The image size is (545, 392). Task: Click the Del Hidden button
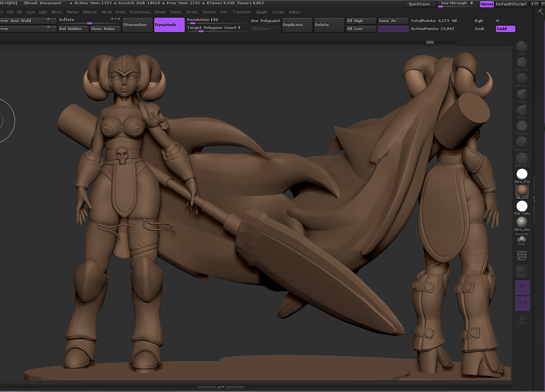73,29
